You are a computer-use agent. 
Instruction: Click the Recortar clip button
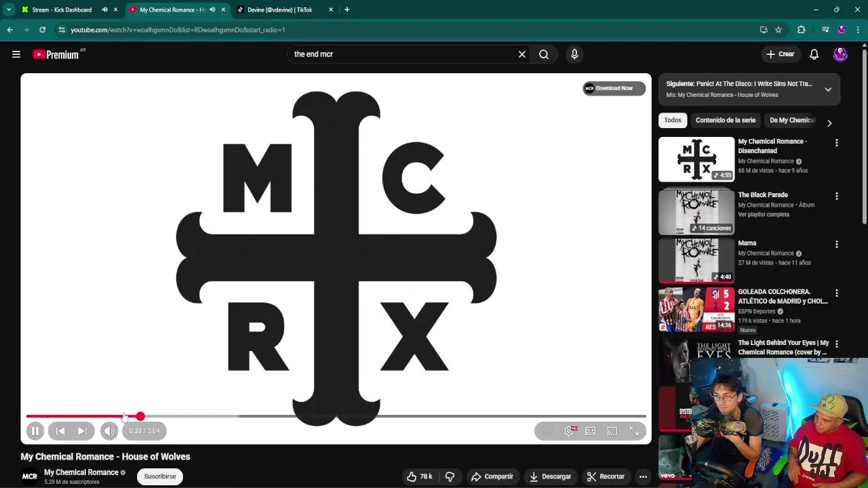pyautogui.click(x=606, y=476)
